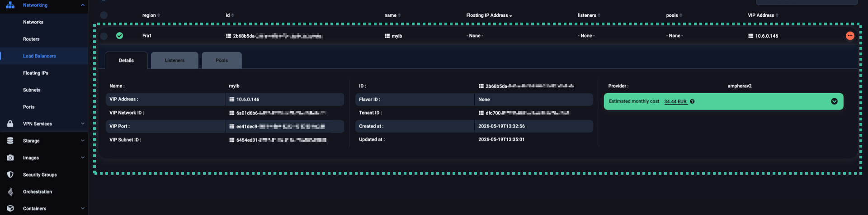
Task: Switch to the Details tab
Action: (x=126, y=60)
